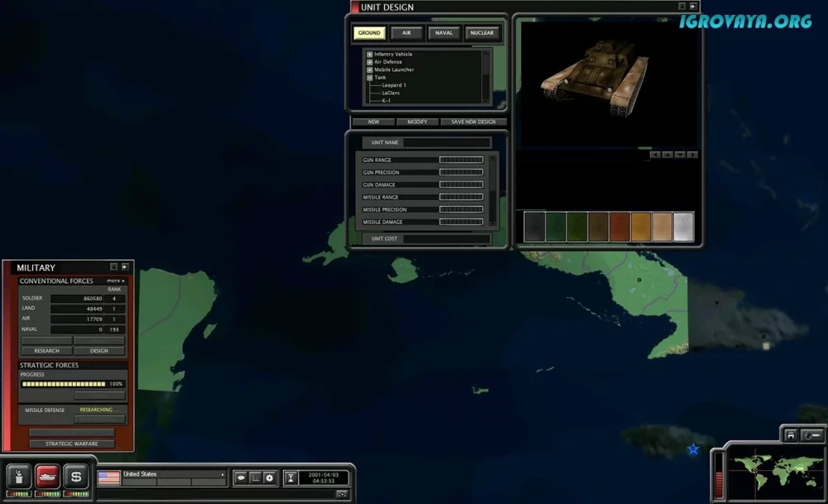Viewport: 828px width, 504px height.
Task: Expand the Infantry Vehicle tree node
Action: coord(369,55)
